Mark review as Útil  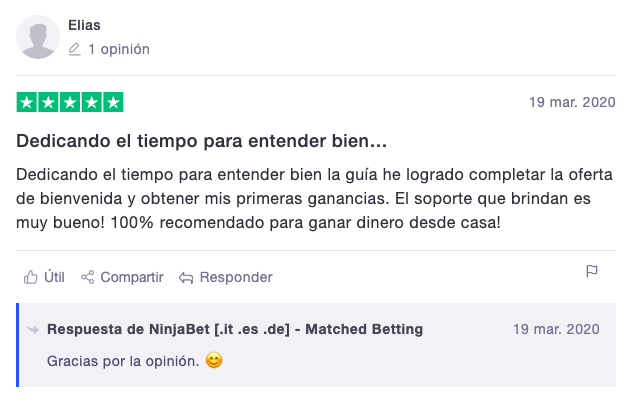coord(44,277)
